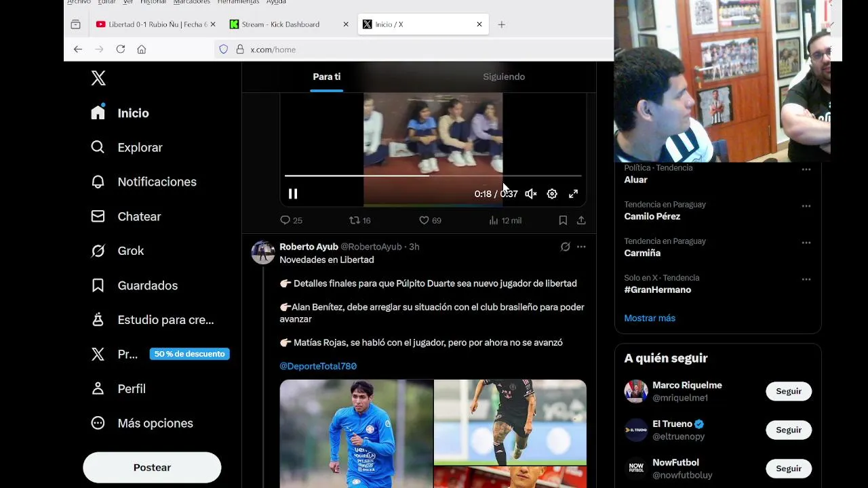The image size is (868, 488).
Task: Open @DeporteTotal780 mention link
Action: coord(318,366)
